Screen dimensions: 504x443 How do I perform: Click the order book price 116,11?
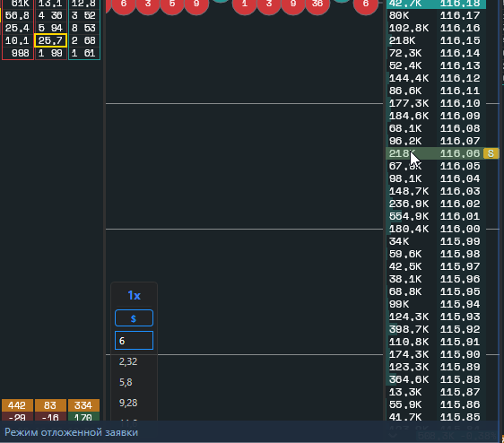(460, 91)
